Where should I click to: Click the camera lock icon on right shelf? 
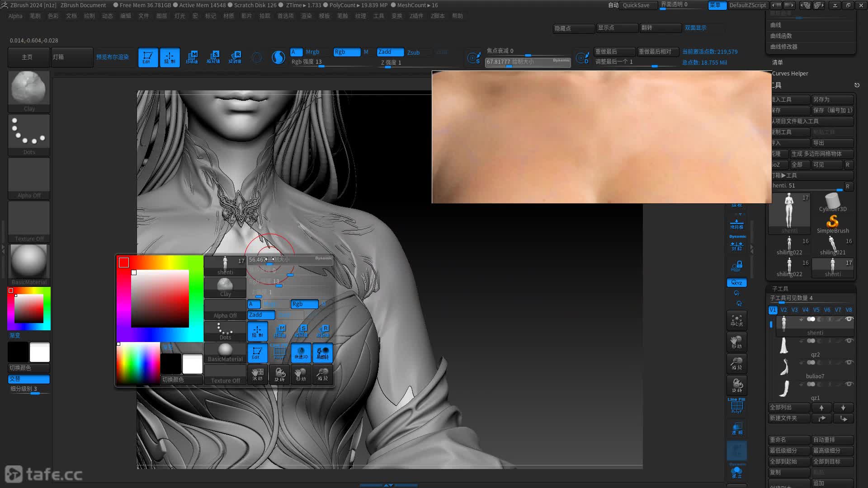737,266
